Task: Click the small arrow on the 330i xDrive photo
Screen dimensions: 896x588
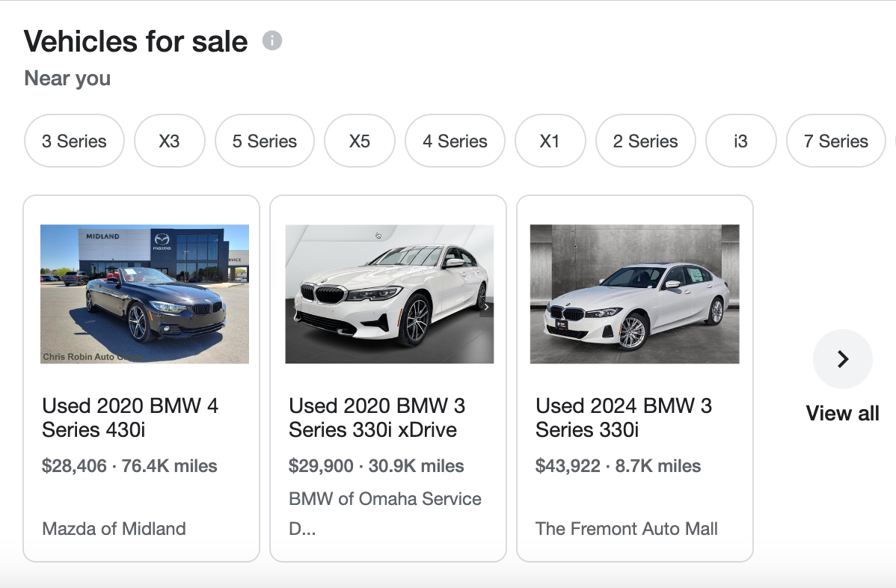Action: (486, 307)
